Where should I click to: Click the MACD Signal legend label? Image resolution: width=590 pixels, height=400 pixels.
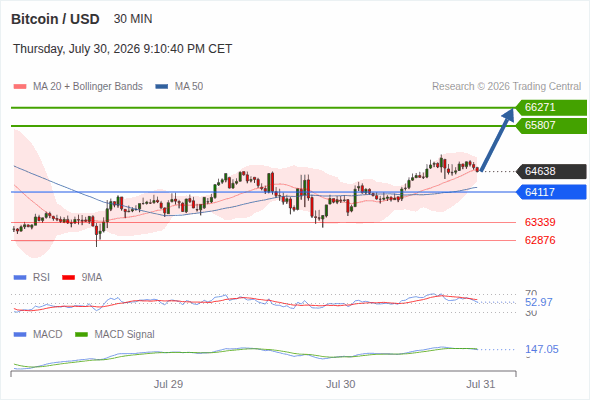coord(125,334)
